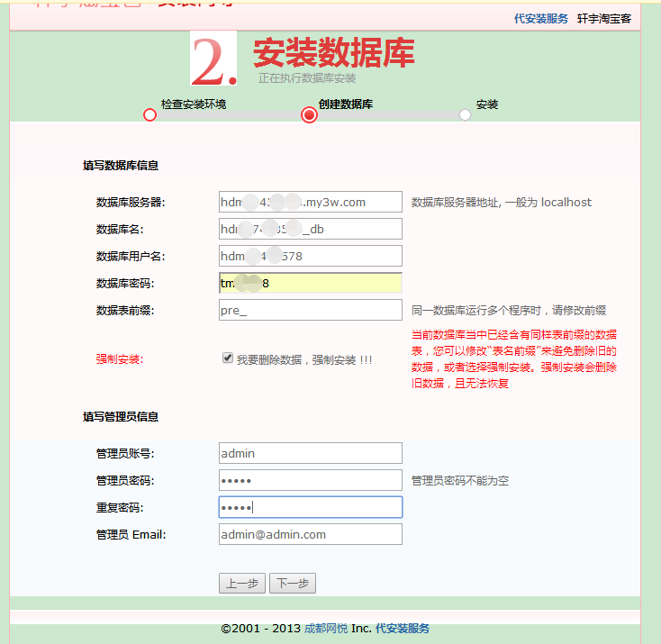Focus the 数据库用户名 input field
Viewport: 661px width, 644px height.
pyautogui.click(x=310, y=256)
